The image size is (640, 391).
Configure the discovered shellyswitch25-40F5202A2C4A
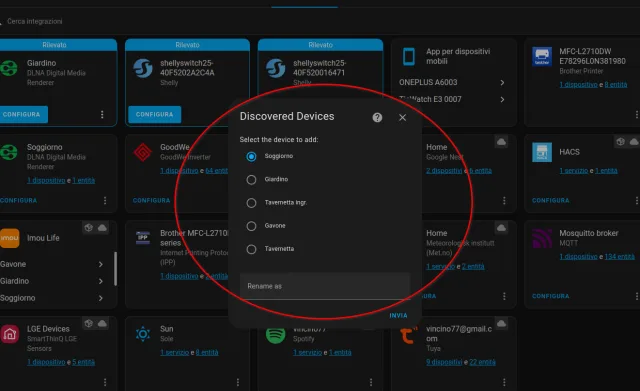154,115
